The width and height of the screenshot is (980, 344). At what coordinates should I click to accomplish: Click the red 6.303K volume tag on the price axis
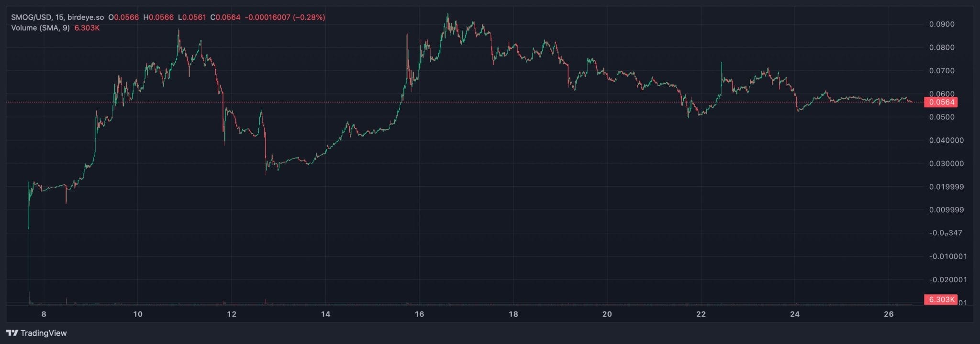941,299
